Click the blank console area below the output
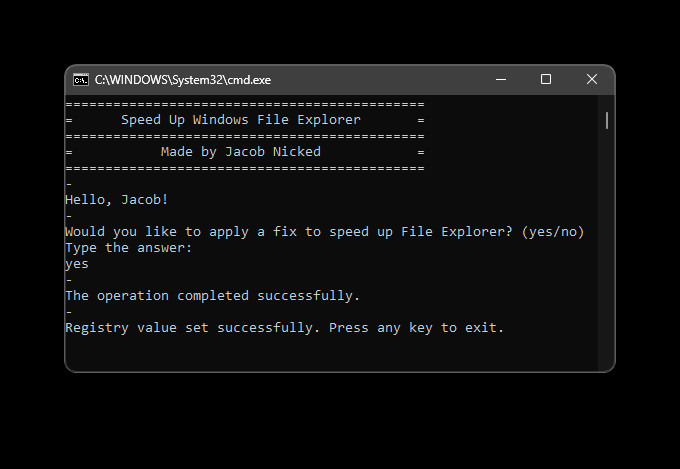This screenshot has width=680, height=469. (x=330, y=352)
